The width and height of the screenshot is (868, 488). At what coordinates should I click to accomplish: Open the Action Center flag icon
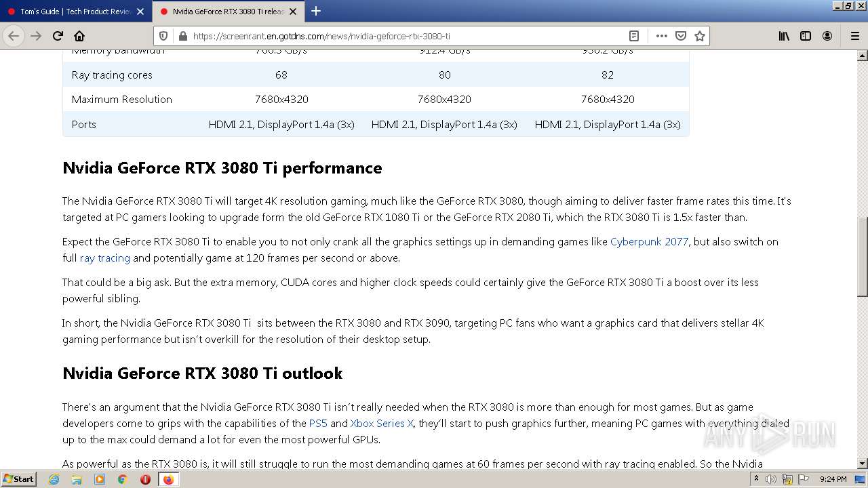tap(804, 479)
